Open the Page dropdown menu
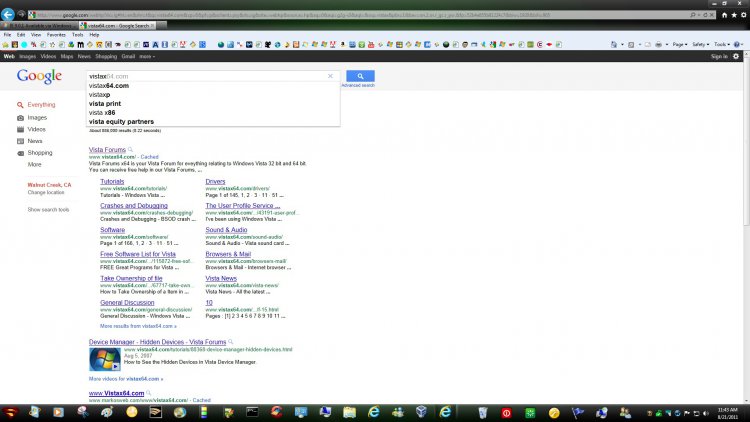Image resolution: width=750 pixels, height=422 pixels. click(x=680, y=44)
